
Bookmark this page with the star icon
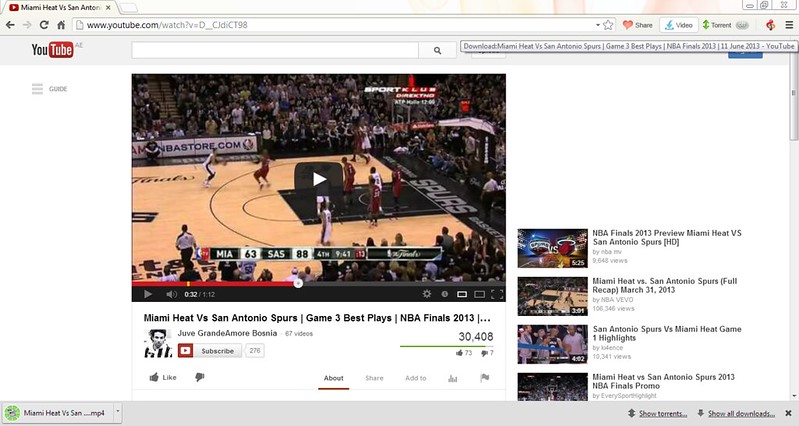point(608,25)
